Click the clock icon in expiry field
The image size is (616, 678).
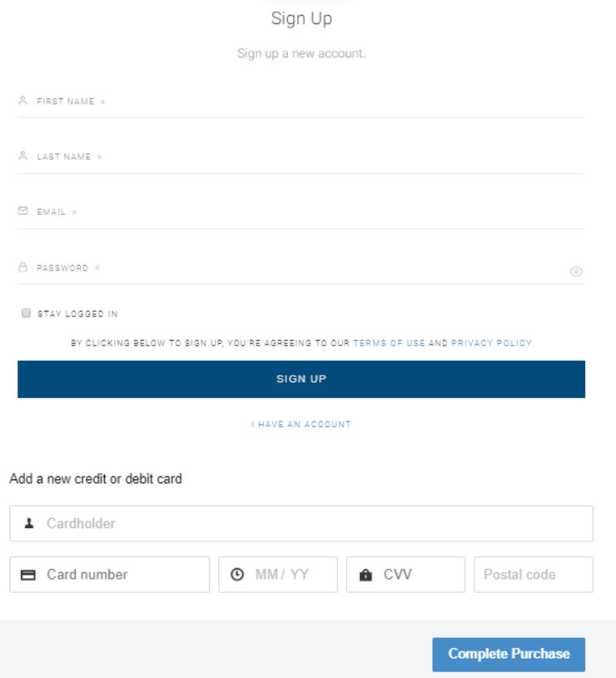[237, 574]
